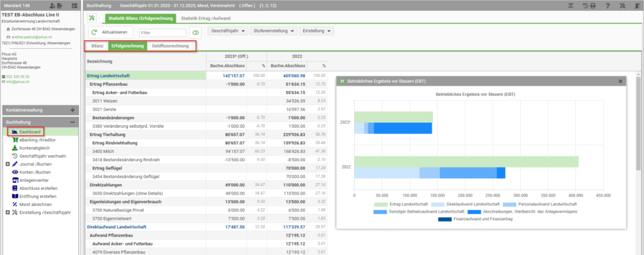Click the Konten /Buchen eye icon
Image resolution: width=644 pixels, height=255 pixels.
(15, 172)
